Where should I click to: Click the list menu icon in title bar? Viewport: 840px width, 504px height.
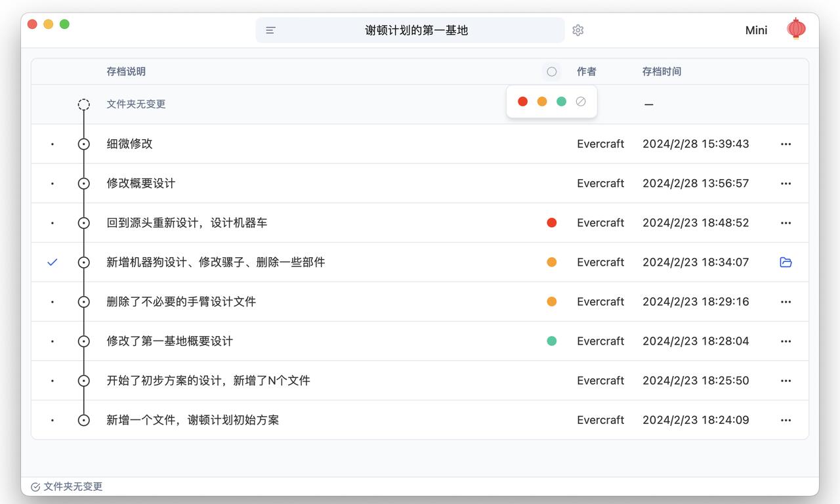[270, 30]
